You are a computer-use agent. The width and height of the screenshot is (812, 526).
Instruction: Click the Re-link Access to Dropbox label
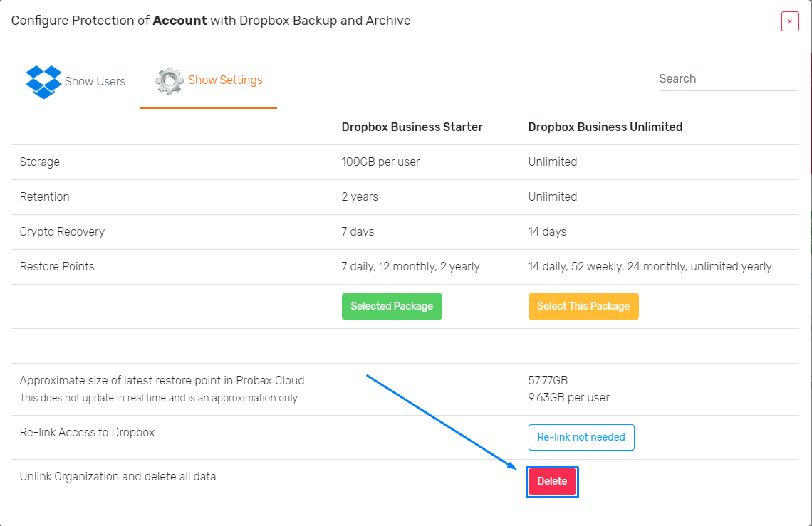[x=87, y=432]
